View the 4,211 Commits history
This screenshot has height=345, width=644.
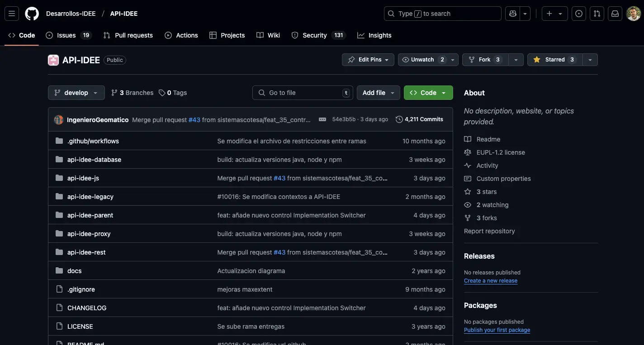419,119
